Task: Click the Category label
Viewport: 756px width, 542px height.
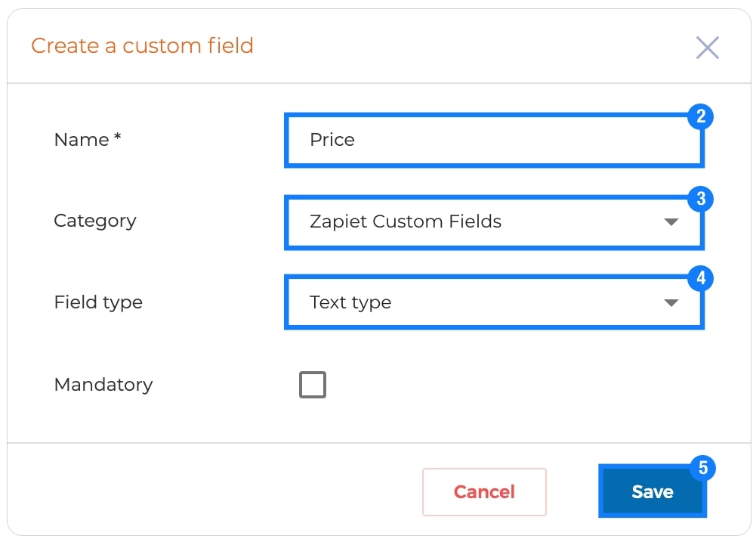Action: 95,221
